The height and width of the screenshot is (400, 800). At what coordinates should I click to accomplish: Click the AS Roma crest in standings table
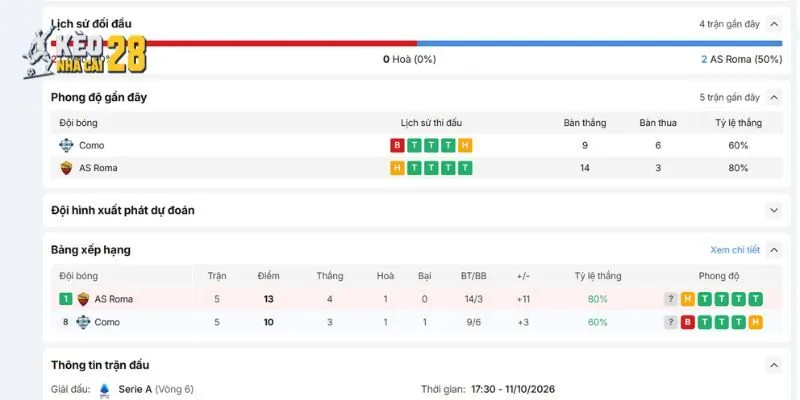pos(83,299)
